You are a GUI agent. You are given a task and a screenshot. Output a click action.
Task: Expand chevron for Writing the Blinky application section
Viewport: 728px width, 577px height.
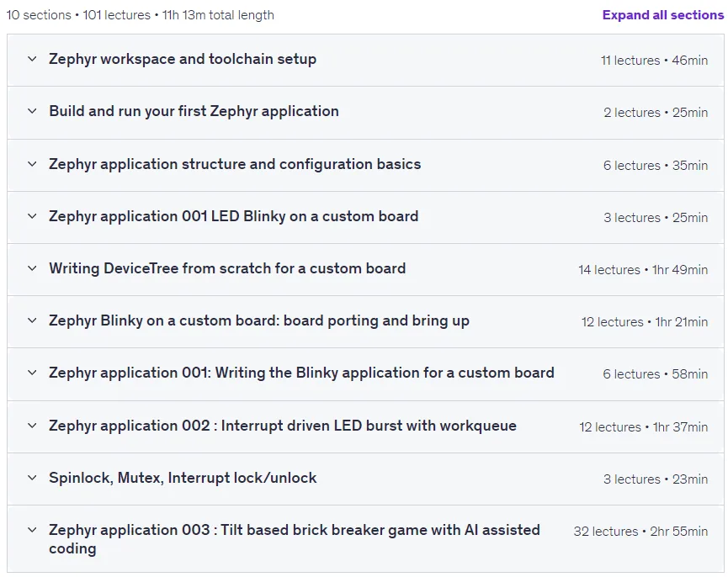(32, 373)
